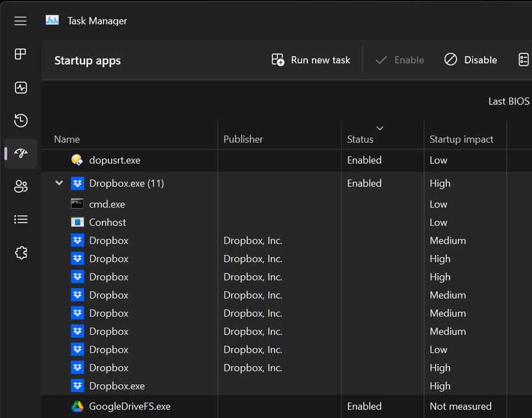Image resolution: width=532 pixels, height=418 pixels.
Task: Disable the selected startup app
Action: point(471,60)
